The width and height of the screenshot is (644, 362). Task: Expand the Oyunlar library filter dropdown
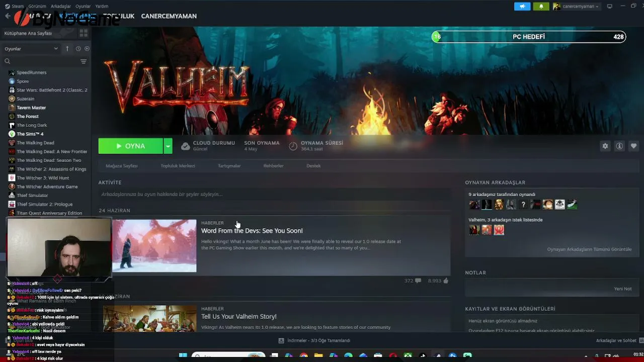click(31, 49)
